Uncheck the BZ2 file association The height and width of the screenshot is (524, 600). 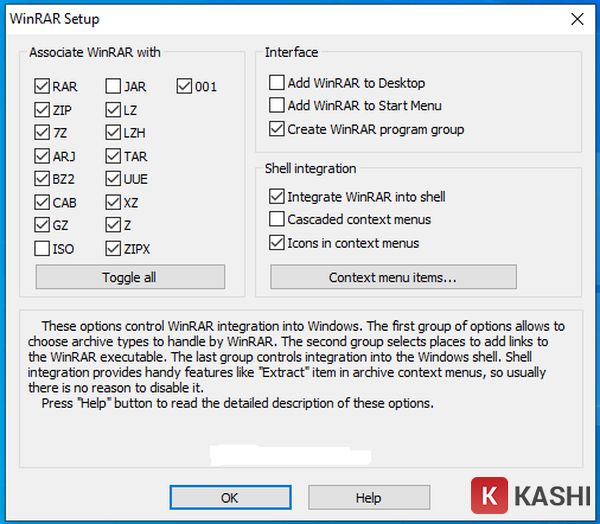[42, 179]
